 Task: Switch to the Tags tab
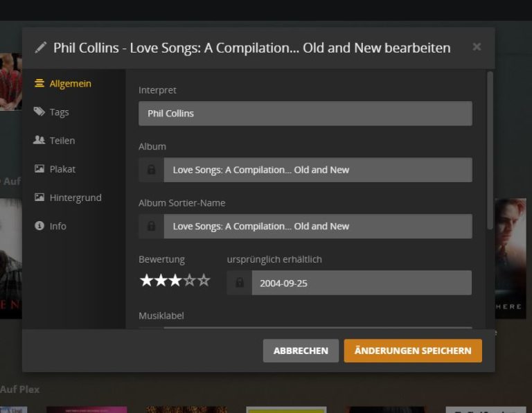[60, 112]
